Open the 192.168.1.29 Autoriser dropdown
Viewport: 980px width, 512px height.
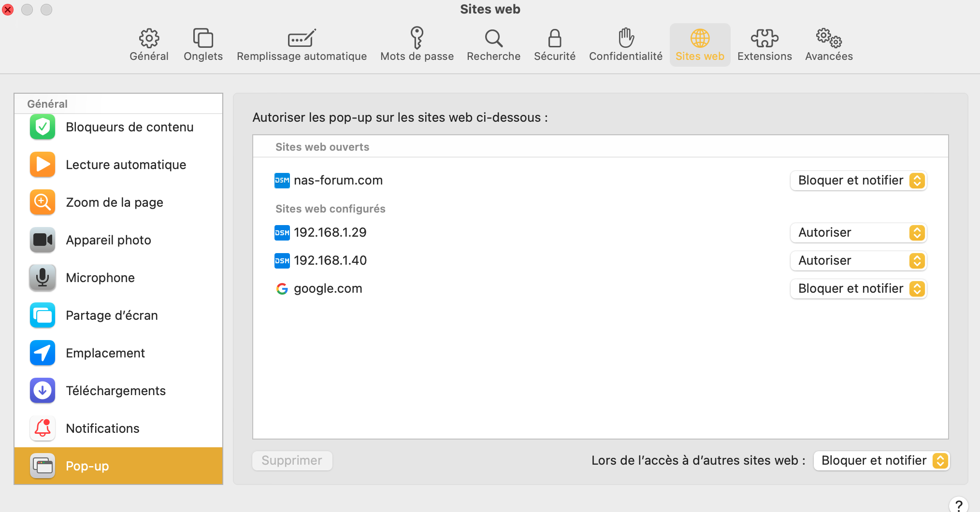coord(858,233)
